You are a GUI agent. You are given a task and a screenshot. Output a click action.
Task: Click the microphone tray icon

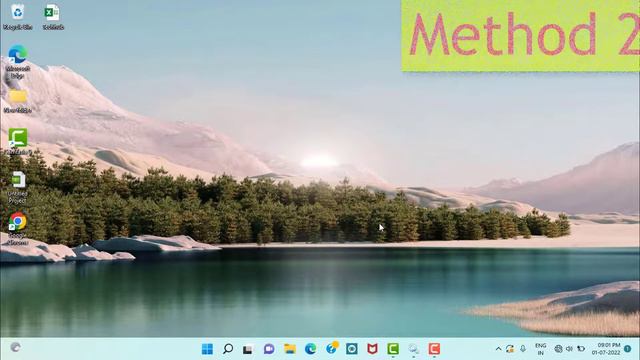pos(523,349)
